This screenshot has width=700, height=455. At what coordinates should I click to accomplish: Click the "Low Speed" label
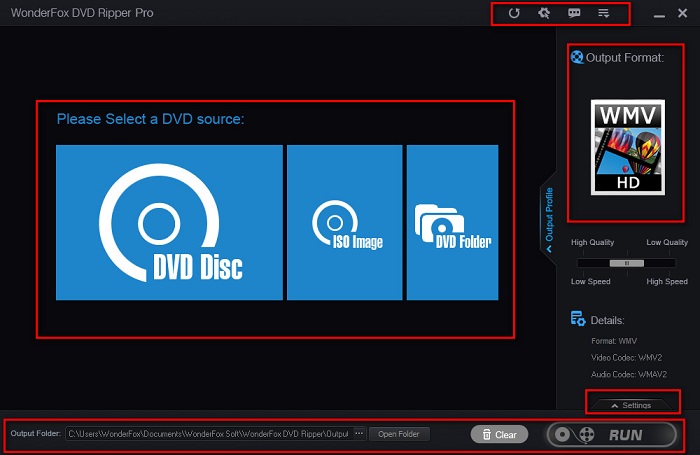(590, 281)
